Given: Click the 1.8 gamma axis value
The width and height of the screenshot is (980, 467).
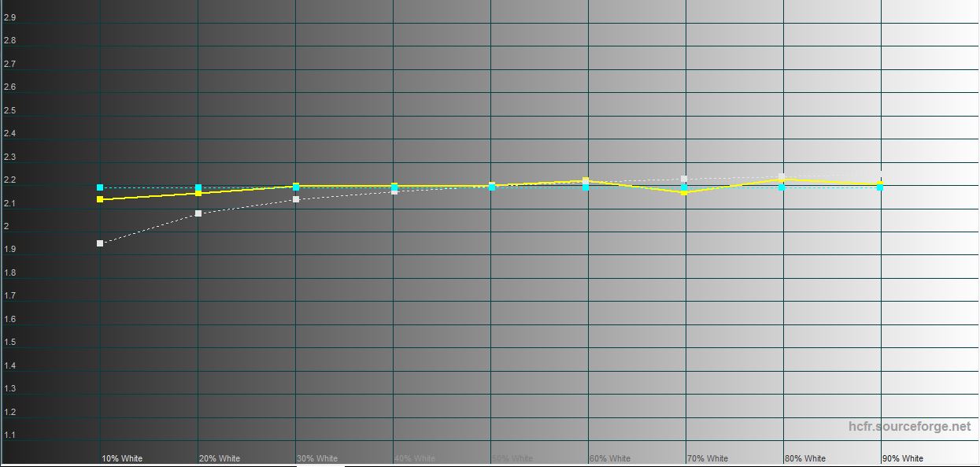Looking at the screenshot, I should pyautogui.click(x=9, y=273).
